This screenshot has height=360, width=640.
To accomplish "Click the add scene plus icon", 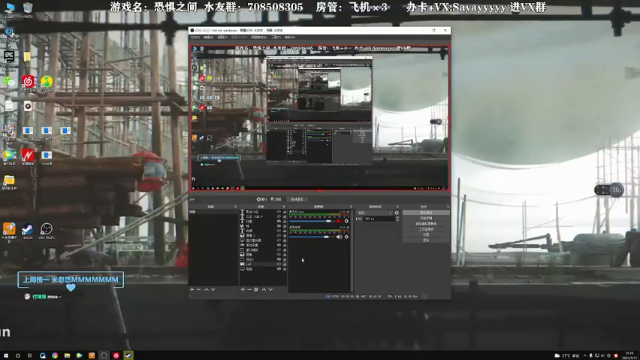I will [192, 289].
